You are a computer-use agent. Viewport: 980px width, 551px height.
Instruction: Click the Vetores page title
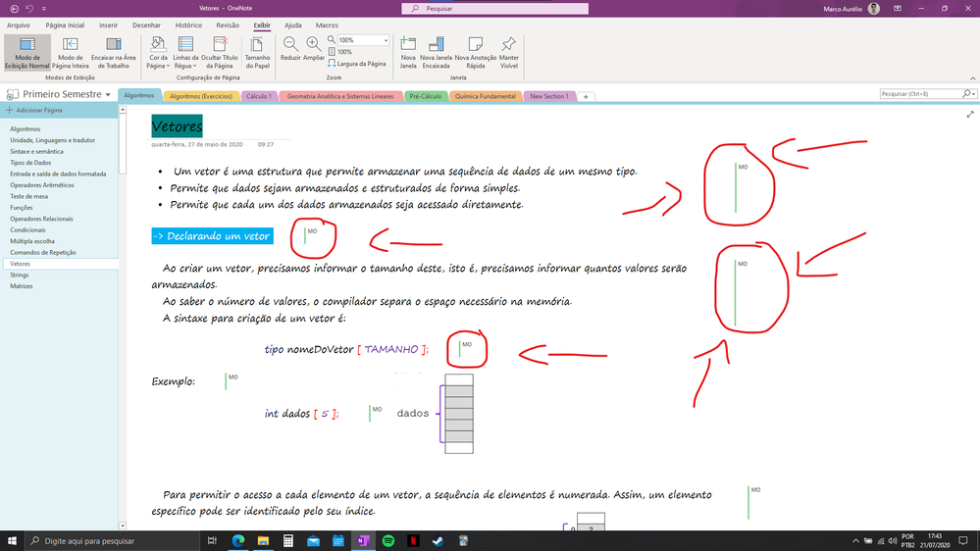coord(177,126)
